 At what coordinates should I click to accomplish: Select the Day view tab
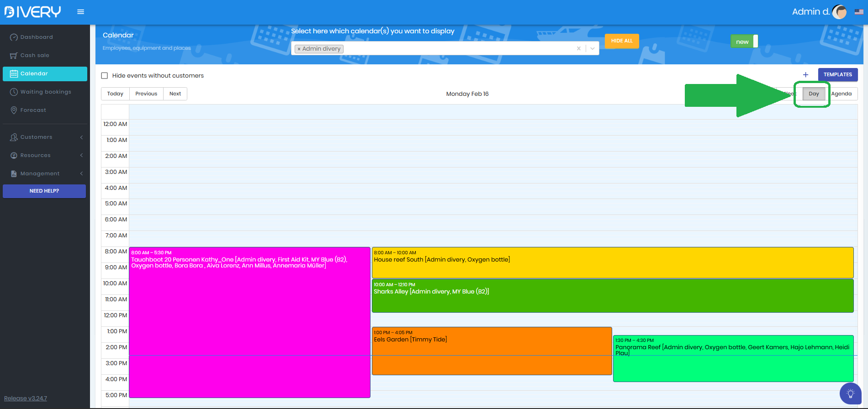[x=814, y=94]
